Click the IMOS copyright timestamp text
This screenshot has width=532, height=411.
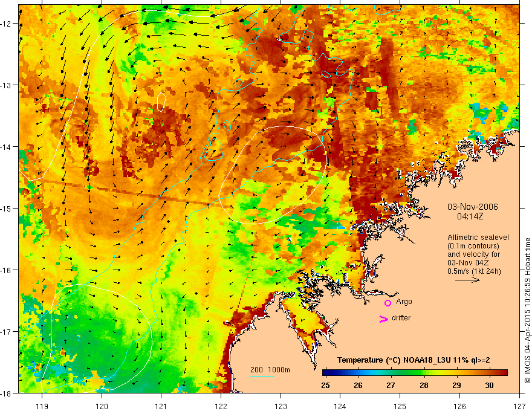point(527,311)
